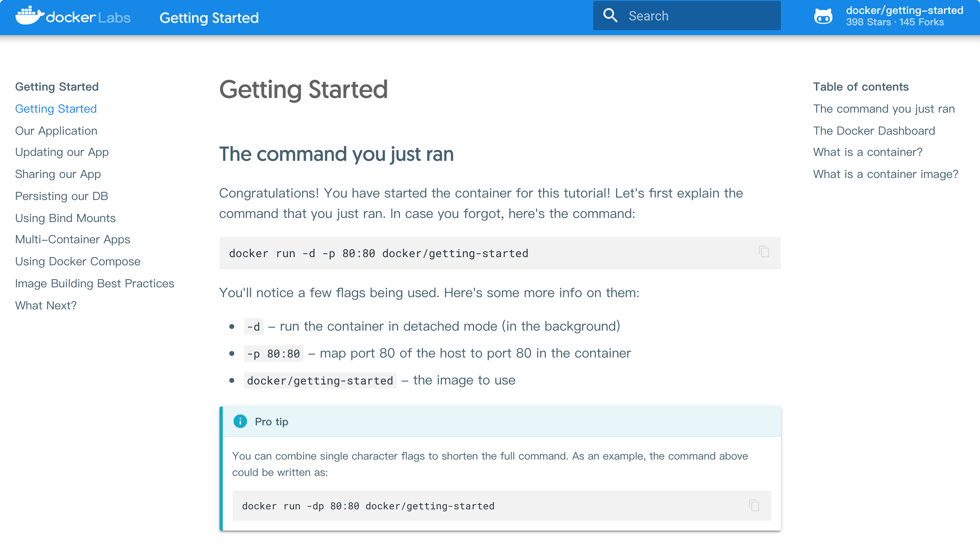This screenshot has width=980, height=551.
Task: Jump to What is a container image?
Action: point(886,174)
